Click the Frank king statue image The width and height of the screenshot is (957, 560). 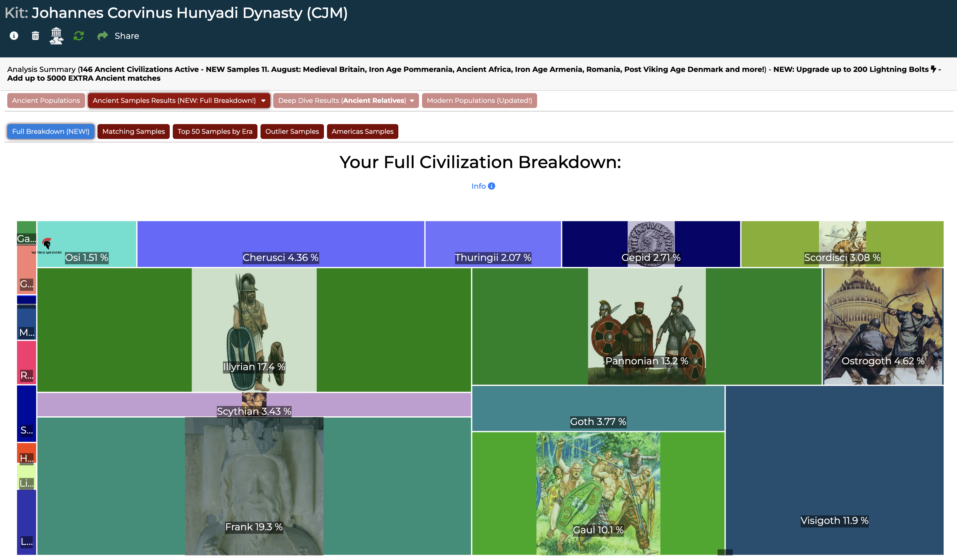tap(254, 486)
